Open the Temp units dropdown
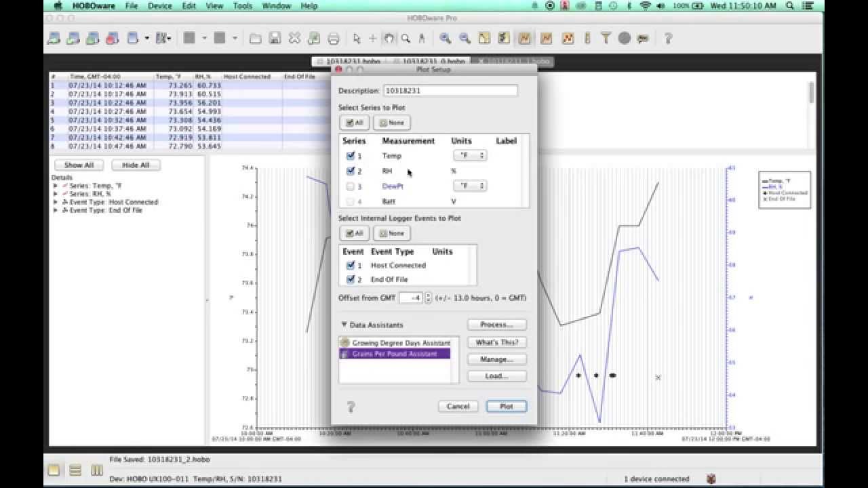This screenshot has width=868, height=488. pos(470,156)
